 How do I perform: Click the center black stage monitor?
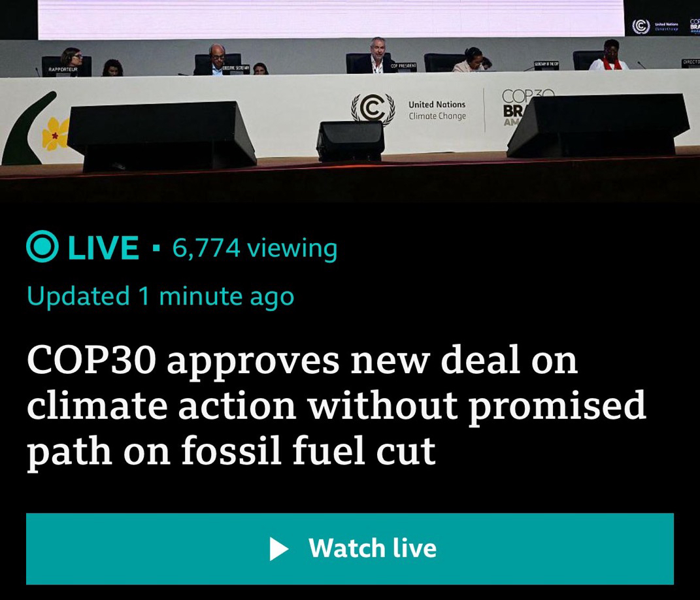pos(350,141)
